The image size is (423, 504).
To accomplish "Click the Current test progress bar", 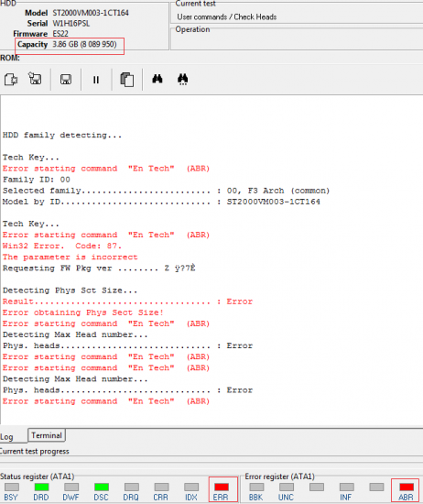I will click(x=211, y=459).
